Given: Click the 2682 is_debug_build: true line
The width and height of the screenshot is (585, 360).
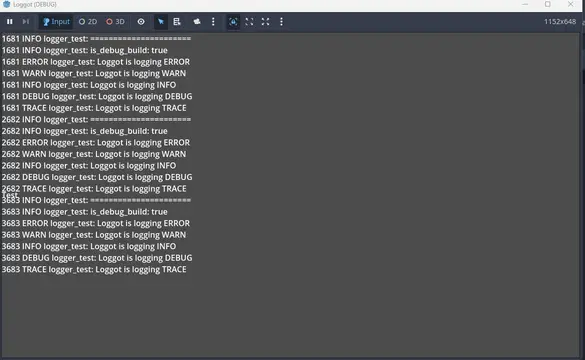Looking at the screenshot, I should [85, 131].
